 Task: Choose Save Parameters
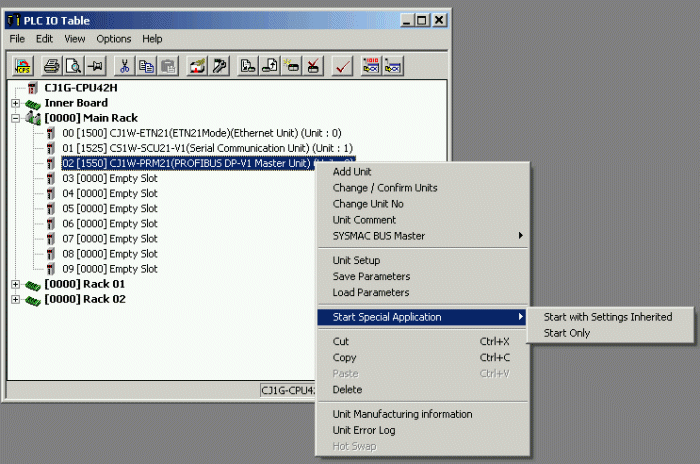click(422, 276)
